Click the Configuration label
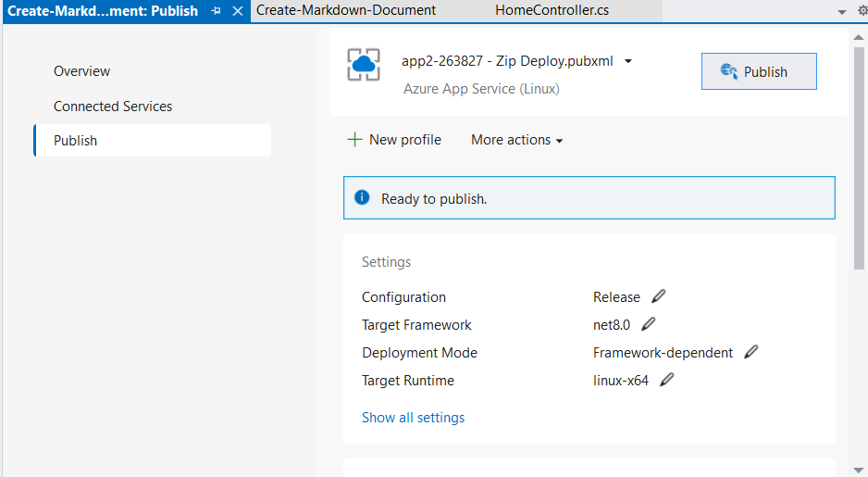Viewport: 868px width, 477px height. (403, 297)
